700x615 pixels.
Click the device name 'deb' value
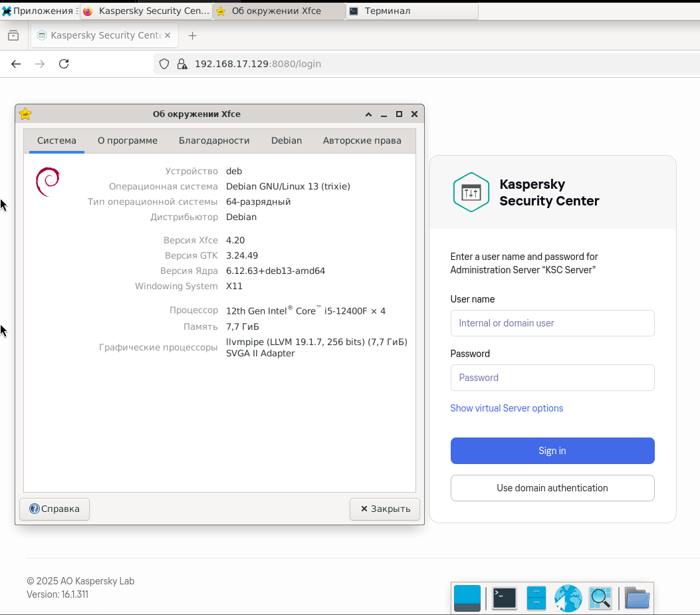point(234,171)
